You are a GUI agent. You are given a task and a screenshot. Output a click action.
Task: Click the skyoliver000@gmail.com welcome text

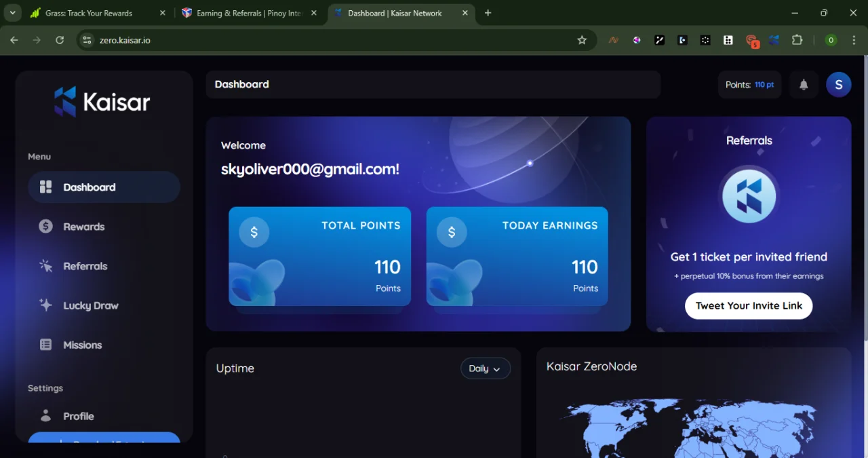pyautogui.click(x=310, y=170)
